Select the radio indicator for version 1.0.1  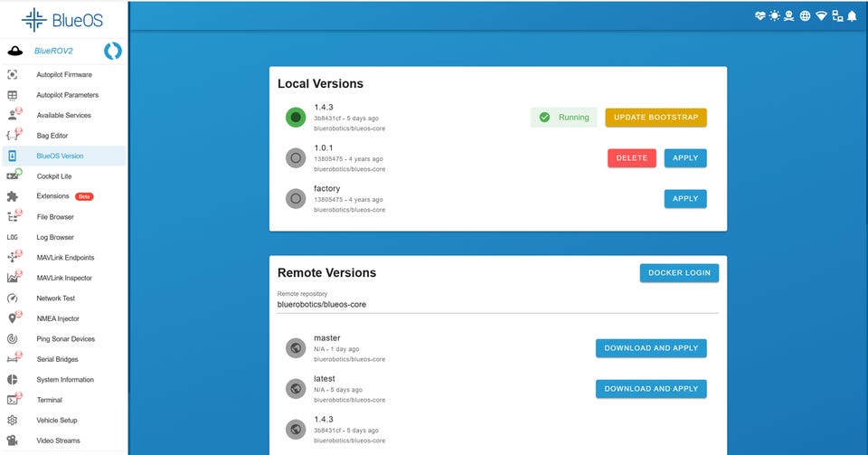(296, 157)
